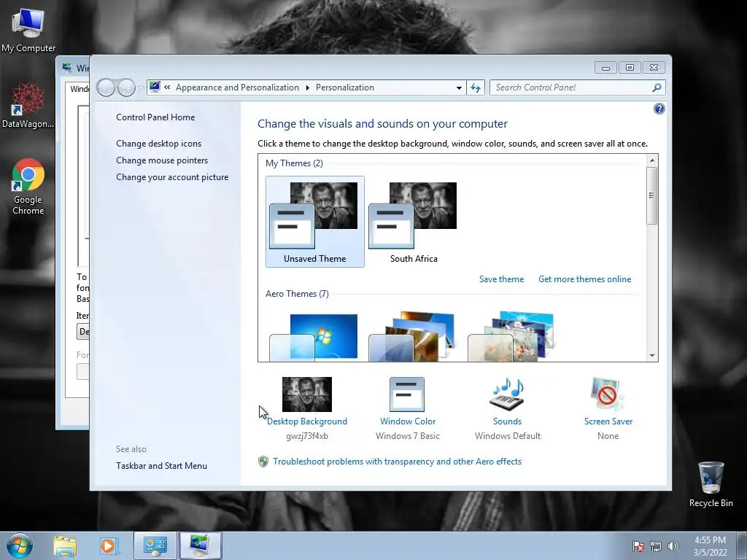
Task: Open the Recycle Bin desktop icon
Action: click(x=711, y=484)
